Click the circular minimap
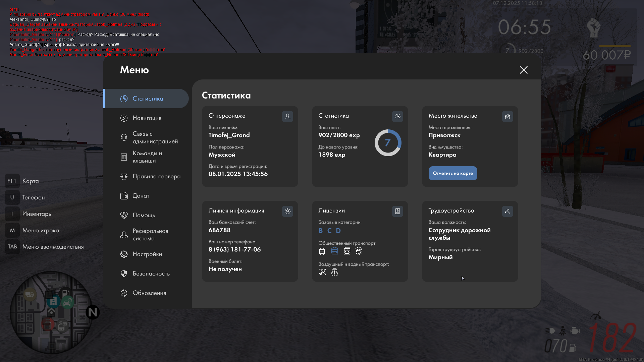The image size is (644, 362). click(x=51, y=312)
